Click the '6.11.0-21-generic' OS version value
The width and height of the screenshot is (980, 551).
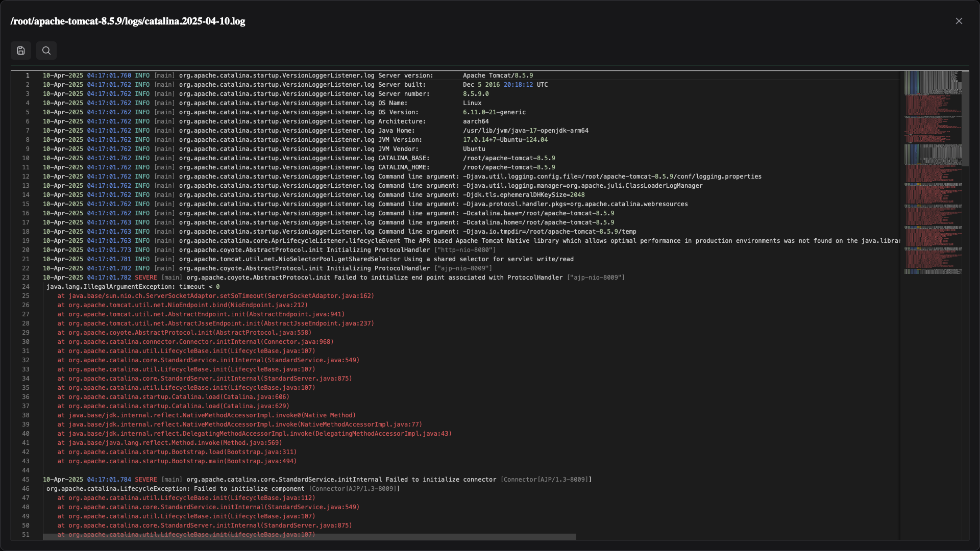[x=494, y=112]
